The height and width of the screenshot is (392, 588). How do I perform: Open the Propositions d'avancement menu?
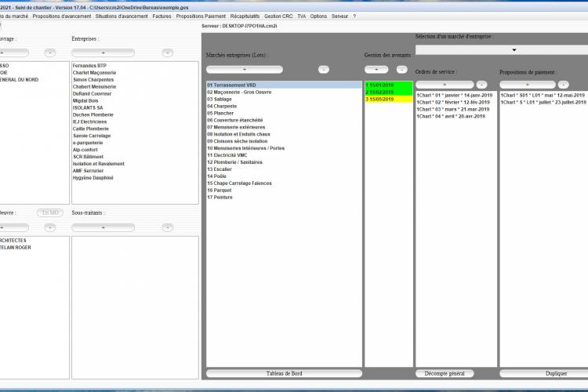click(x=61, y=16)
